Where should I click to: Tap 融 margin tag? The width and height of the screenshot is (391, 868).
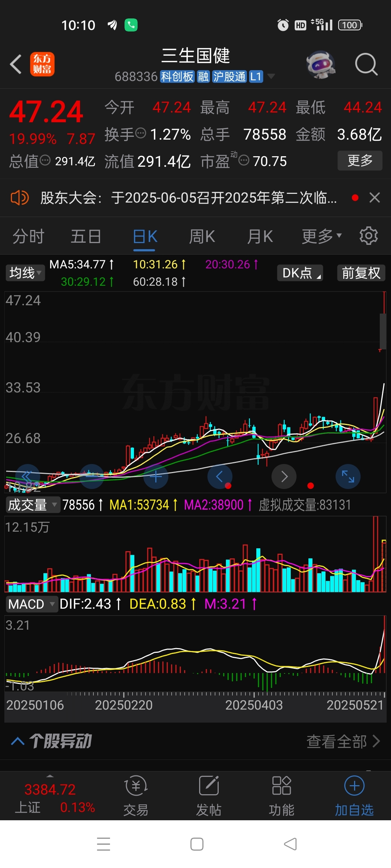[203, 76]
